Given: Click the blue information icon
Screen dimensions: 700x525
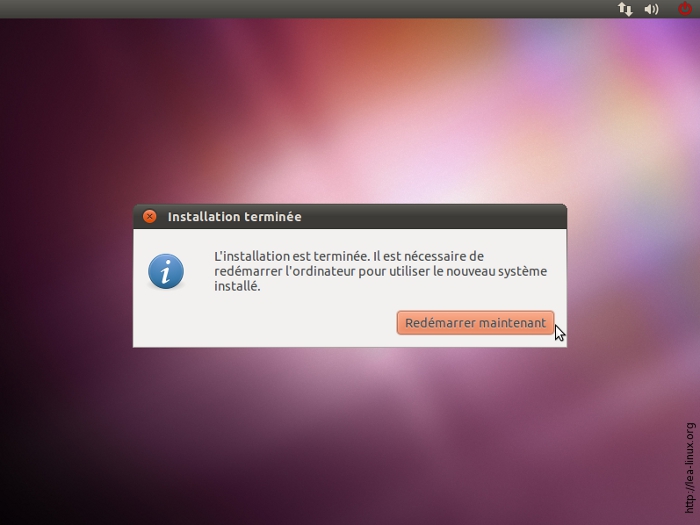Looking at the screenshot, I should pyautogui.click(x=166, y=271).
